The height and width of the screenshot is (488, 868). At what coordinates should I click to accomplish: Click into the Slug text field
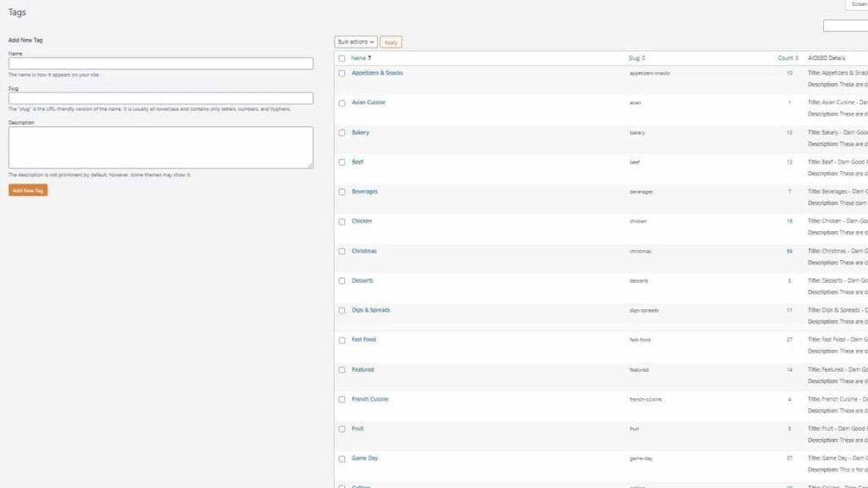(160, 98)
